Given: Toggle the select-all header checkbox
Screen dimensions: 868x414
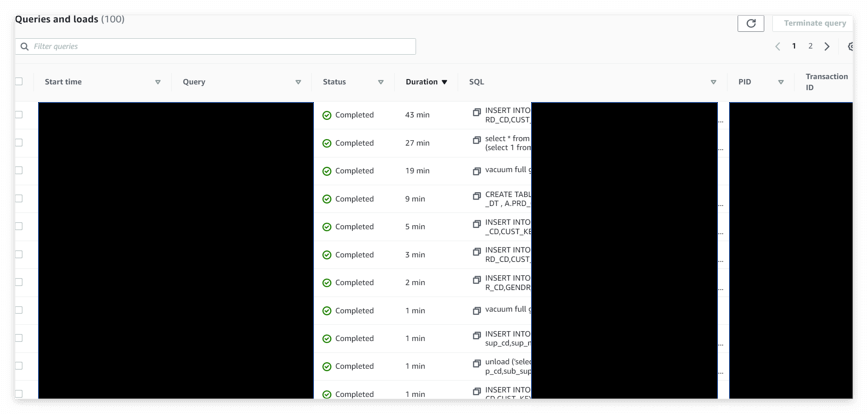Looking at the screenshot, I should [19, 81].
